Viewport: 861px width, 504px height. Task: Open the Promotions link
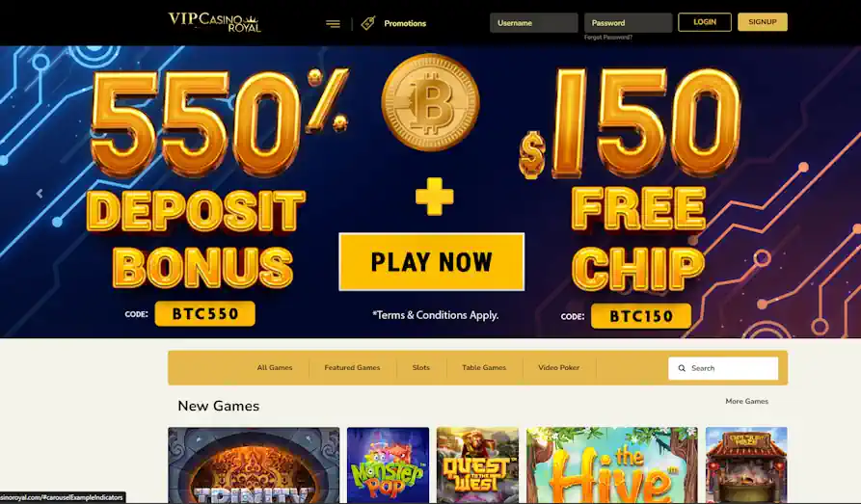point(405,23)
